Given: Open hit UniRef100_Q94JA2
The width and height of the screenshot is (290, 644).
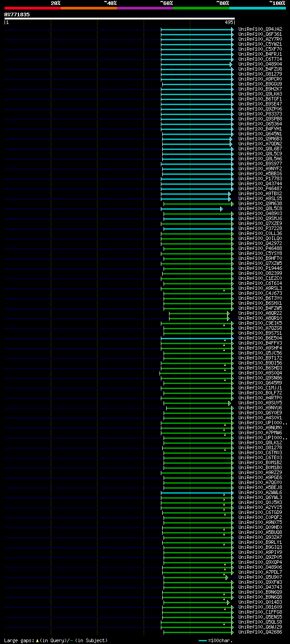Looking at the screenshot, I should [260, 29].
